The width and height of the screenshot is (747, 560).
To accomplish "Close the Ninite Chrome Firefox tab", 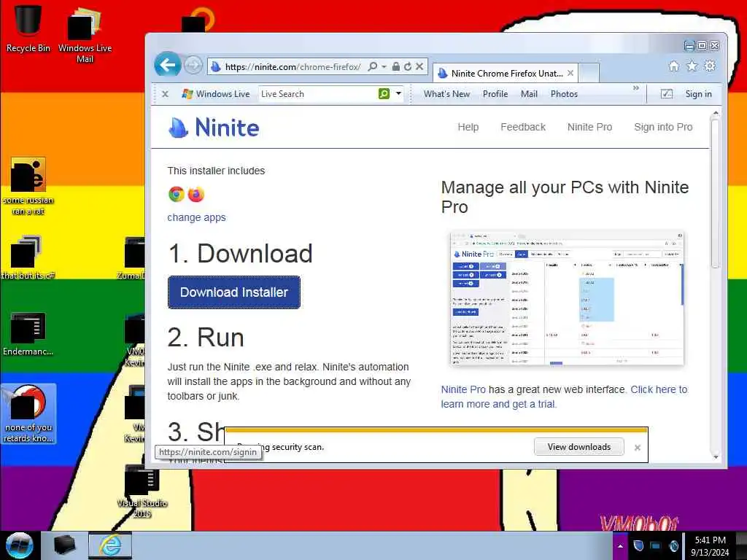I will point(570,74).
